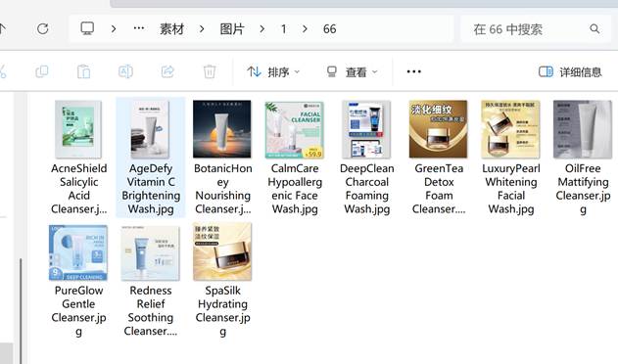Screen dimensions: 618x364
Task: Open the hidden breadcrumb folders ellipsis
Action: tap(139, 28)
